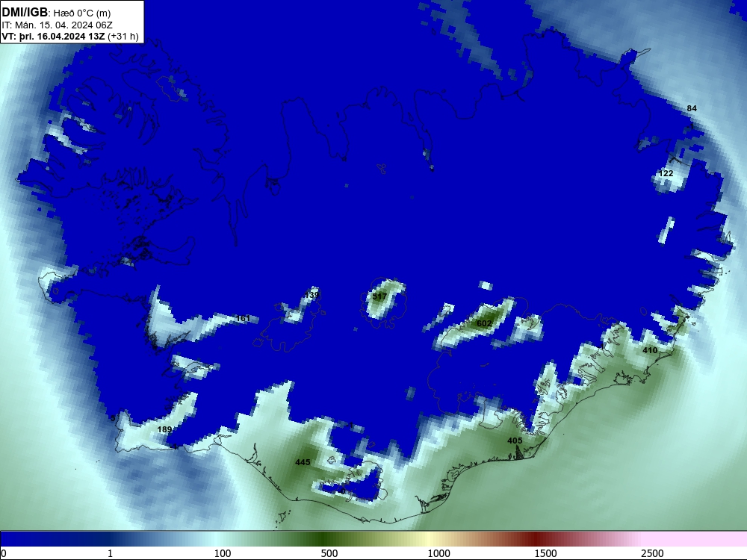Click the 1000 tick label on the legend
The width and height of the screenshot is (747, 560).
[438, 553]
